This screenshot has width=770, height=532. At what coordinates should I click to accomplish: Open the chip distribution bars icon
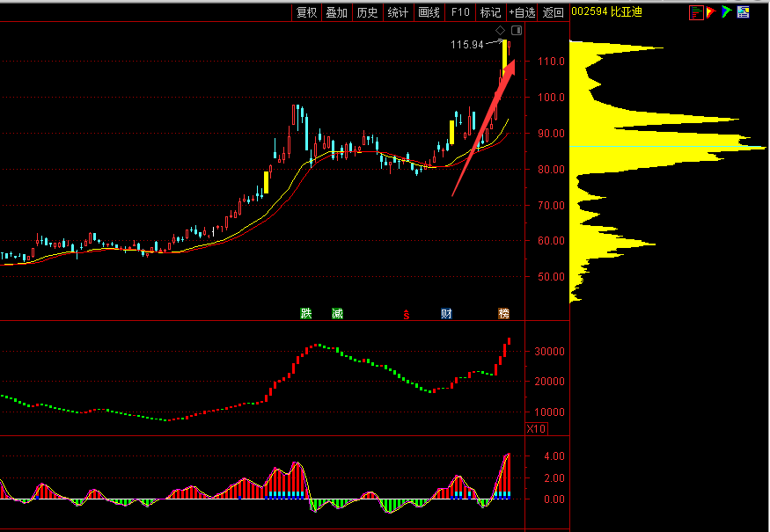(696, 12)
